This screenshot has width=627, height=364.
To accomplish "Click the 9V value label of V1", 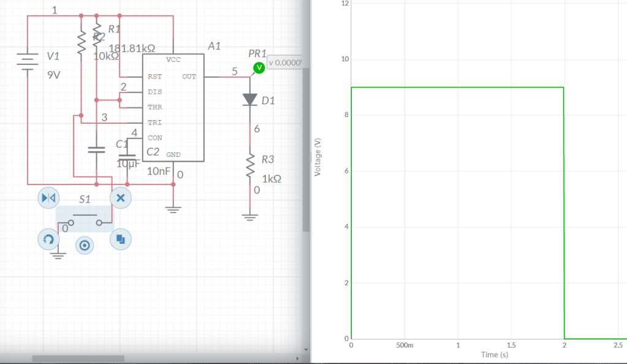I will pyautogui.click(x=54, y=75).
